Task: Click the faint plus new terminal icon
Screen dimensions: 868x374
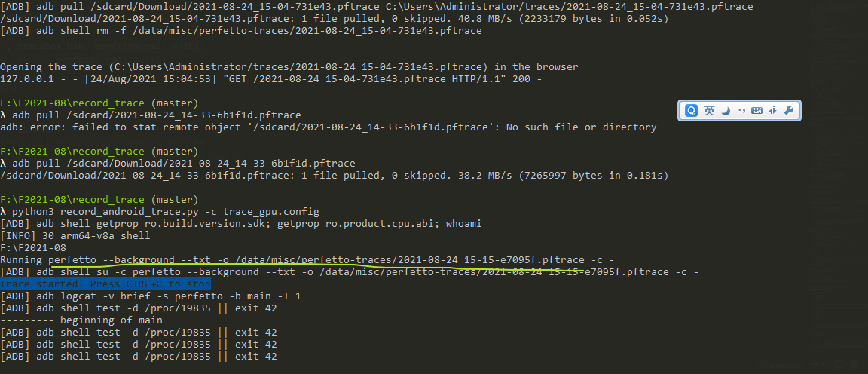Action: tap(814, 365)
